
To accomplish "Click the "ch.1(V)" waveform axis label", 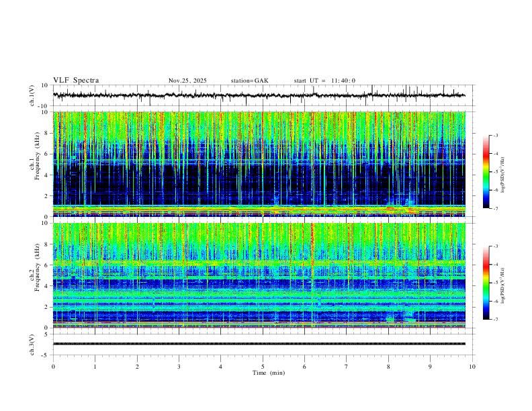I will tap(32, 95).
